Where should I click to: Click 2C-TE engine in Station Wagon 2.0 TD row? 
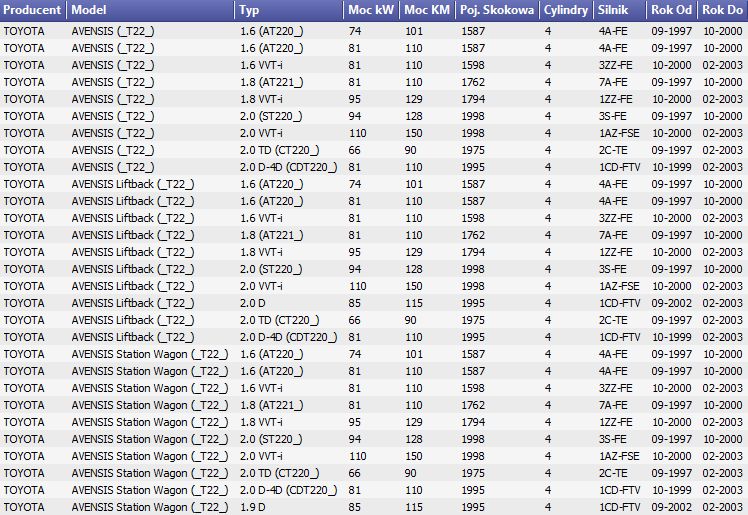point(613,473)
